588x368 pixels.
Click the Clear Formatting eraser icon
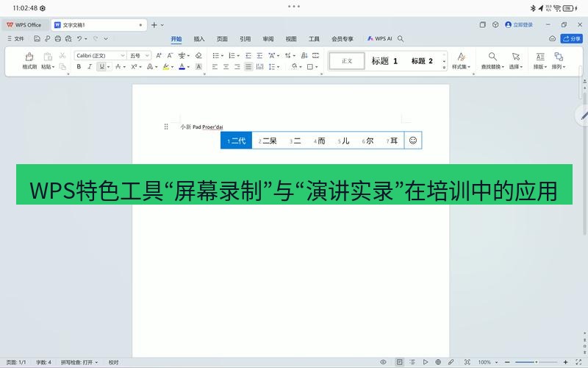click(198, 56)
